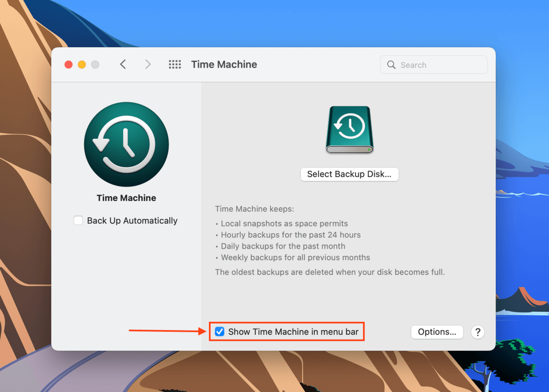
Task: Click the Time Machine window title
Action: click(224, 64)
